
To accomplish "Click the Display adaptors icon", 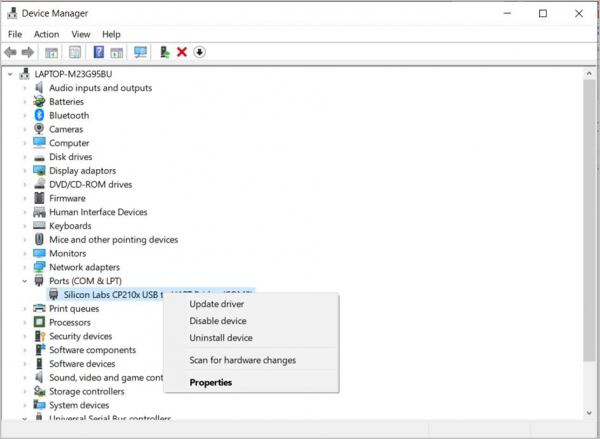I will tap(39, 171).
